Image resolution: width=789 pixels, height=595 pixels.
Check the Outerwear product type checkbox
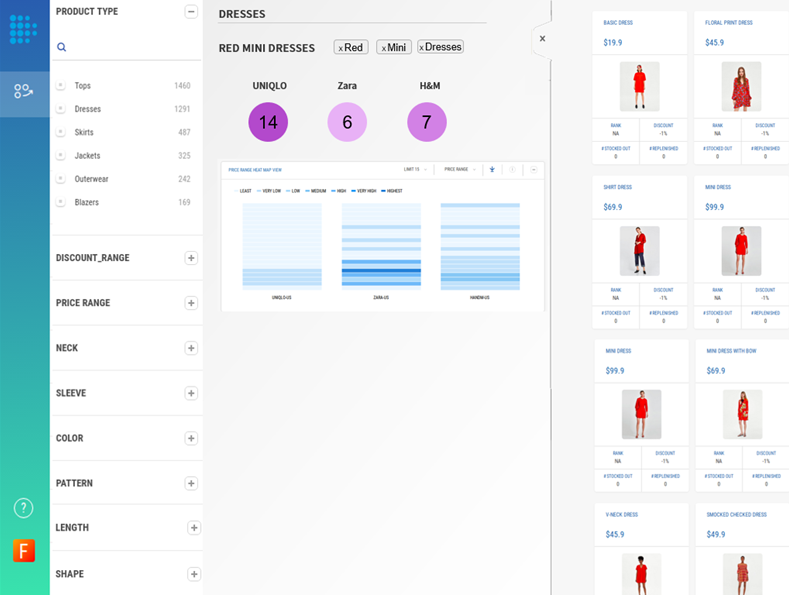coord(60,178)
